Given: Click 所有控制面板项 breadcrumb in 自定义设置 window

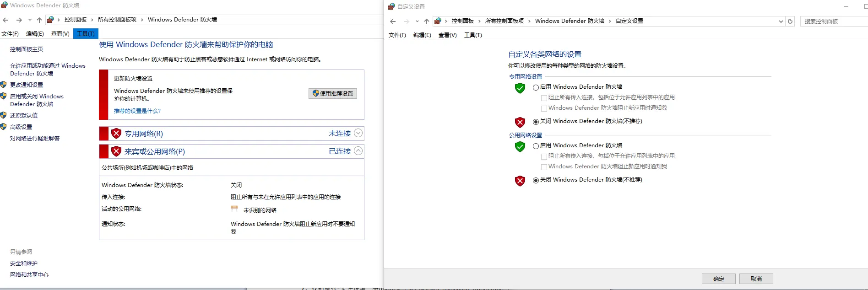Looking at the screenshot, I should pyautogui.click(x=505, y=21).
